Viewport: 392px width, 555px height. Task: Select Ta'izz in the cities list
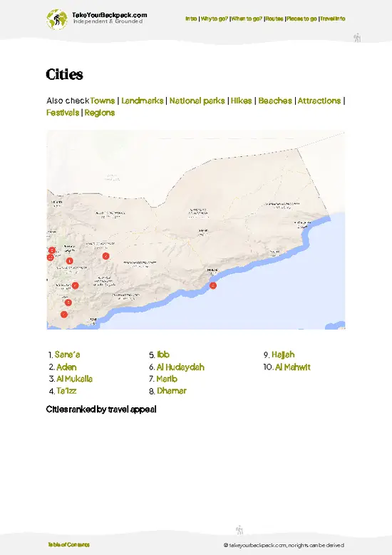pyautogui.click(x=66, y=391)
